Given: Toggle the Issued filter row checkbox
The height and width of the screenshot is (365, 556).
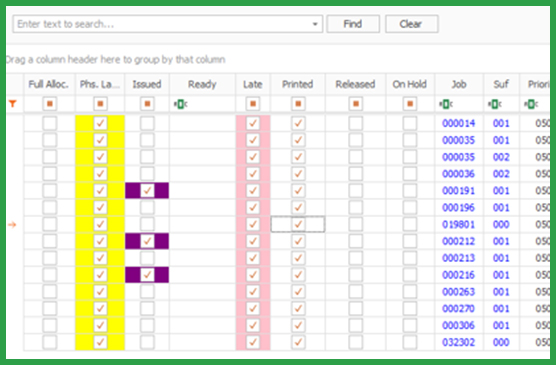Looking at the screenshot, I should (x=147, y=104).
